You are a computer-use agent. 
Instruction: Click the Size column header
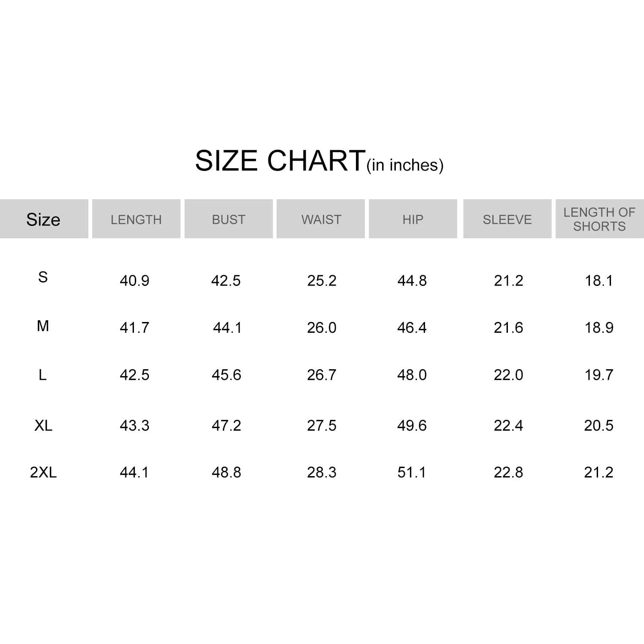(44, 219)
